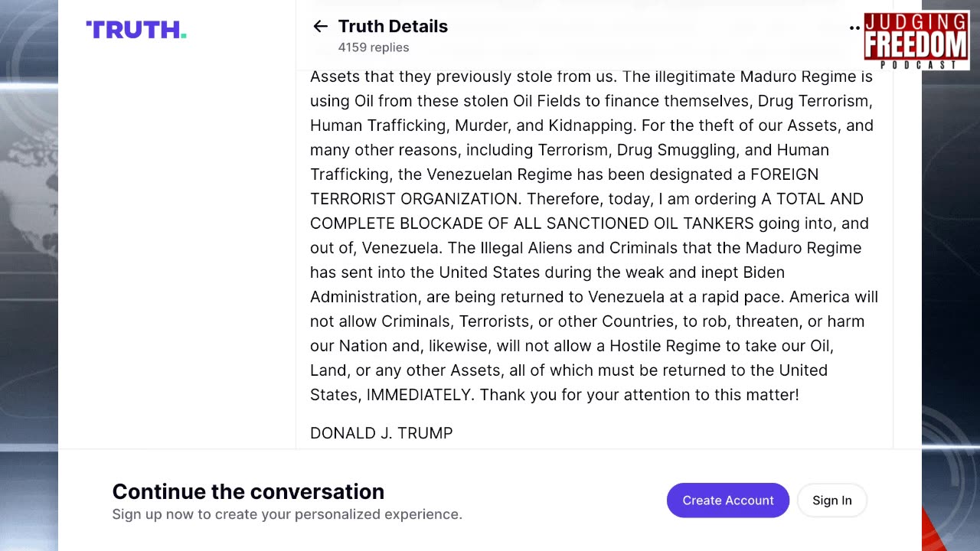Click the Judging Freedom Podcast logo
This screenshot has width=980, height=551.
916,41
